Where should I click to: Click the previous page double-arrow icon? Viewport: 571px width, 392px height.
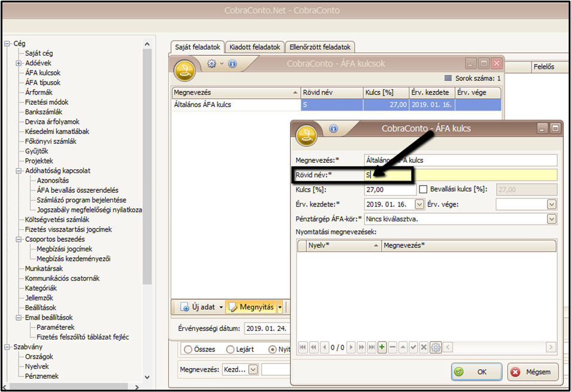(x=313, y=347)
